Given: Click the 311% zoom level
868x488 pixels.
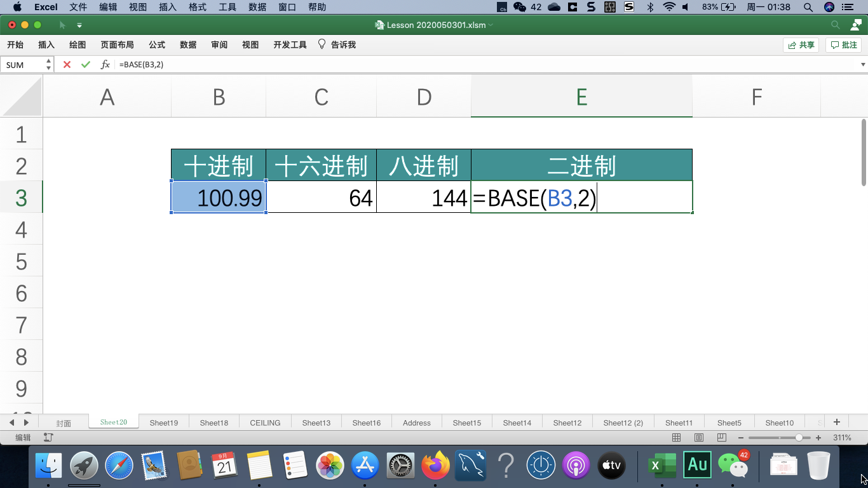Looking at the screenshot, I should click(842, 438).
